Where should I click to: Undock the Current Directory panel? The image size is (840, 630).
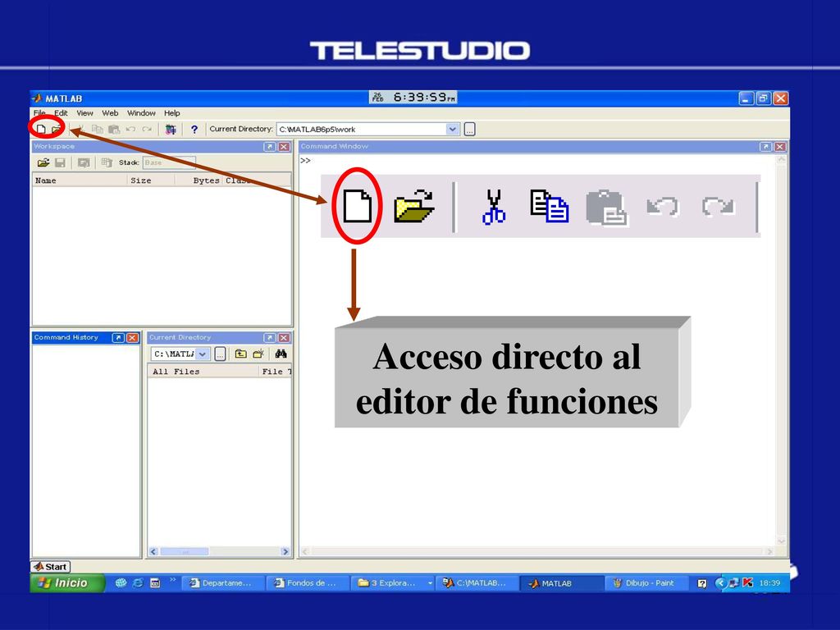click(x=270, y=337)
